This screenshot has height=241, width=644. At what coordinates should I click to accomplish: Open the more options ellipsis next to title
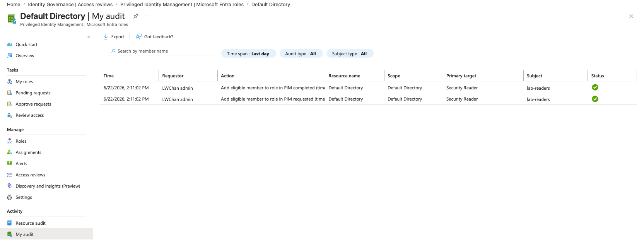[147, 16]
